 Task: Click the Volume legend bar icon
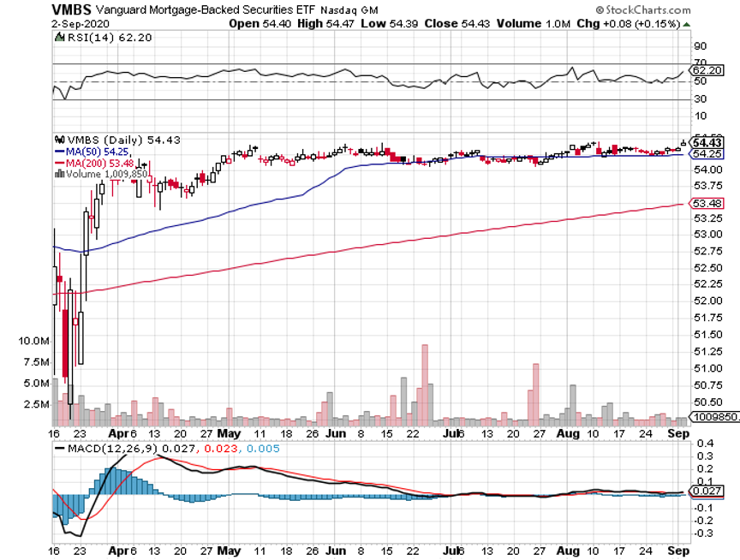pos(57,173)
